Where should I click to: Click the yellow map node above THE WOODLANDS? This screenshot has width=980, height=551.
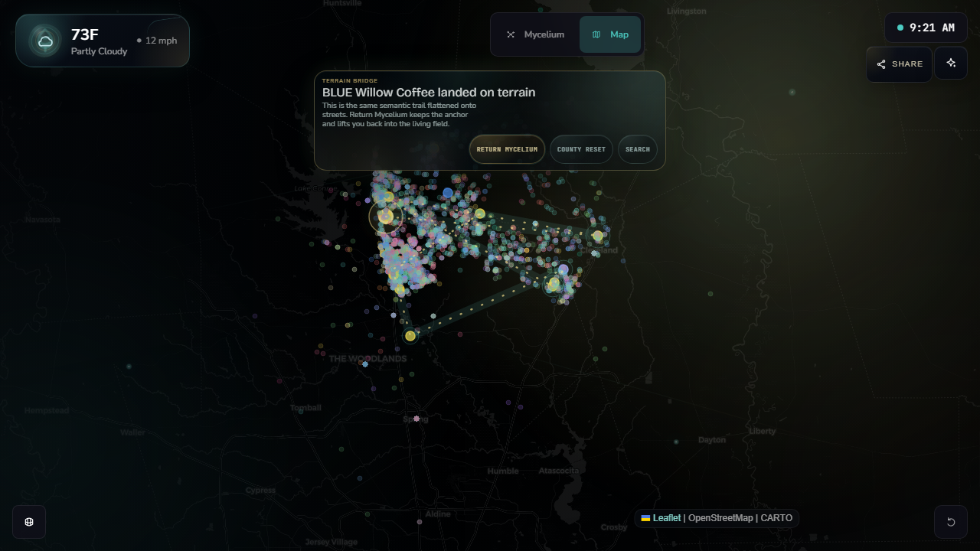[410, 336]
